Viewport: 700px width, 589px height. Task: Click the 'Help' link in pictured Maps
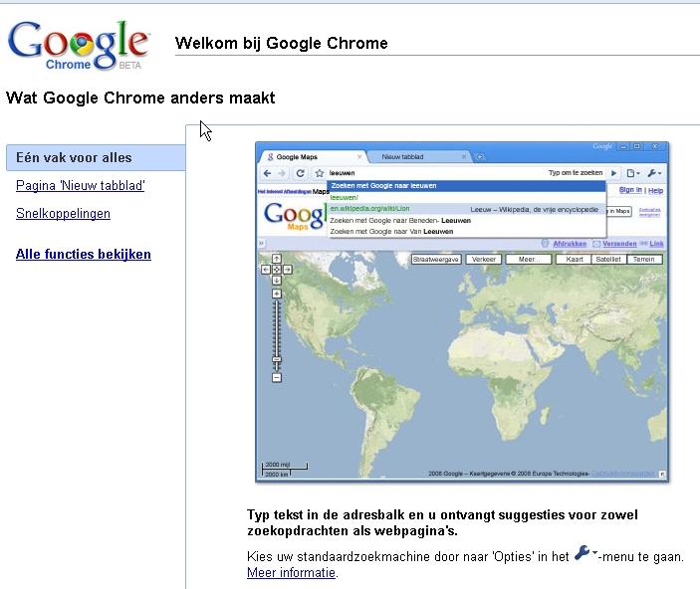click(655, 191)
